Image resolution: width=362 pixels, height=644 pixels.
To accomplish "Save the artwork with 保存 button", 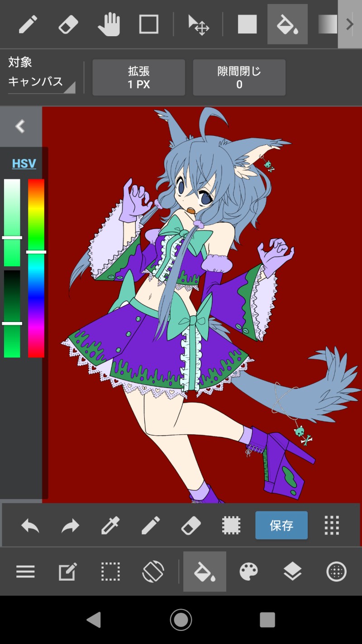I will (281, 525).
